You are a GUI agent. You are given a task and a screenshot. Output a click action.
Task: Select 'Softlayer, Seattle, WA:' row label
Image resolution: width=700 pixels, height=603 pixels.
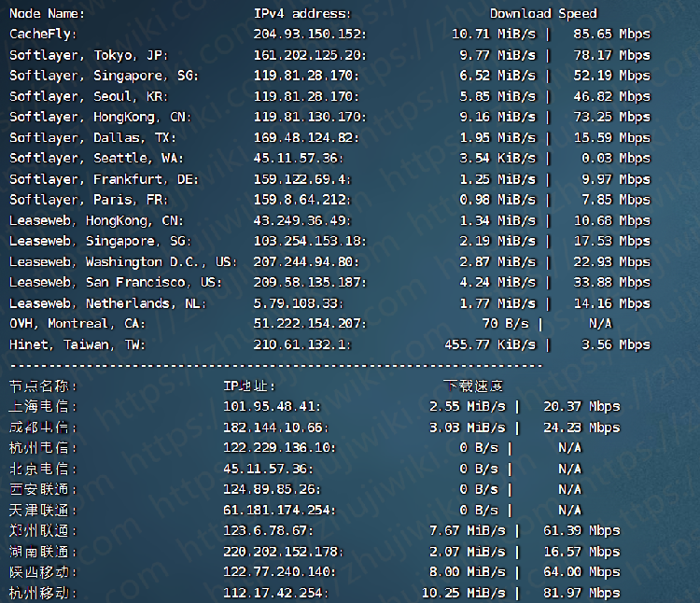point(96,159)
